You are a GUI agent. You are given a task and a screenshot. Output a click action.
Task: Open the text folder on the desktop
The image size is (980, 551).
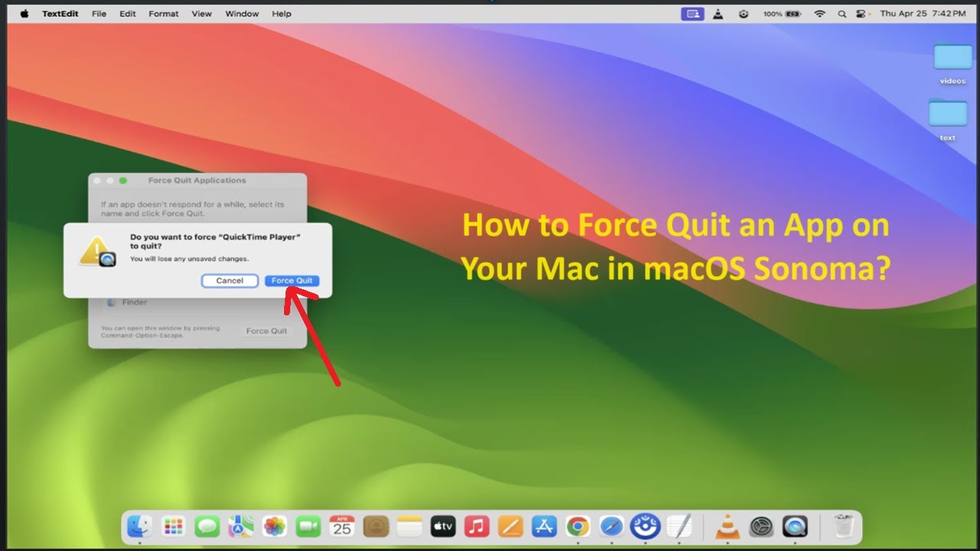[x=948, y=119]
